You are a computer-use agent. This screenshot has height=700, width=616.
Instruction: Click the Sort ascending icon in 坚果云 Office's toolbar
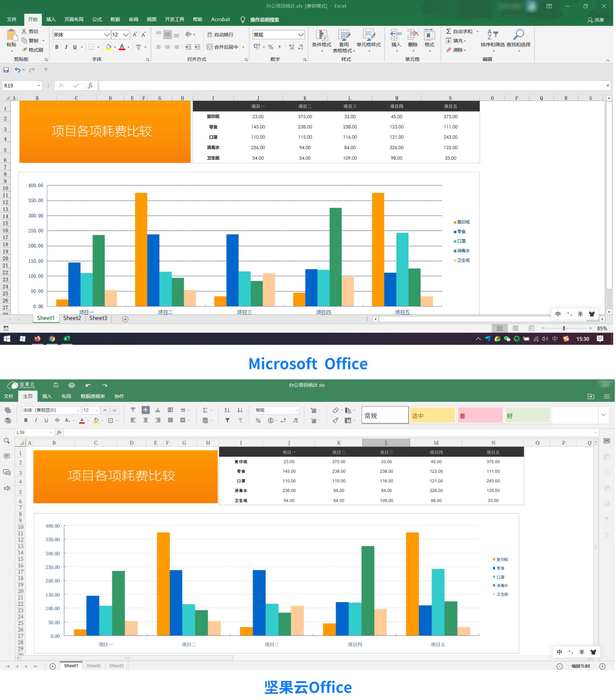pyautogui.click(x=227, y=410)
